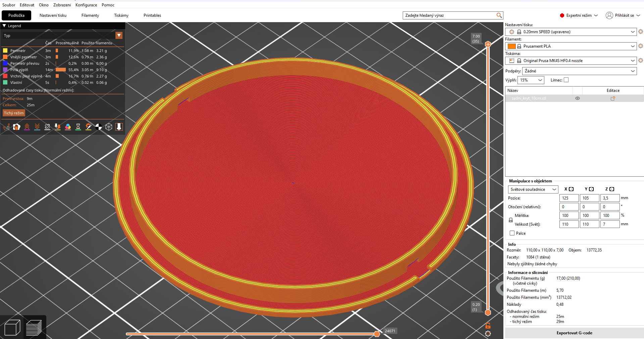
Task: Toggle print pauses hourglass icon
Action: pos(78,127)
